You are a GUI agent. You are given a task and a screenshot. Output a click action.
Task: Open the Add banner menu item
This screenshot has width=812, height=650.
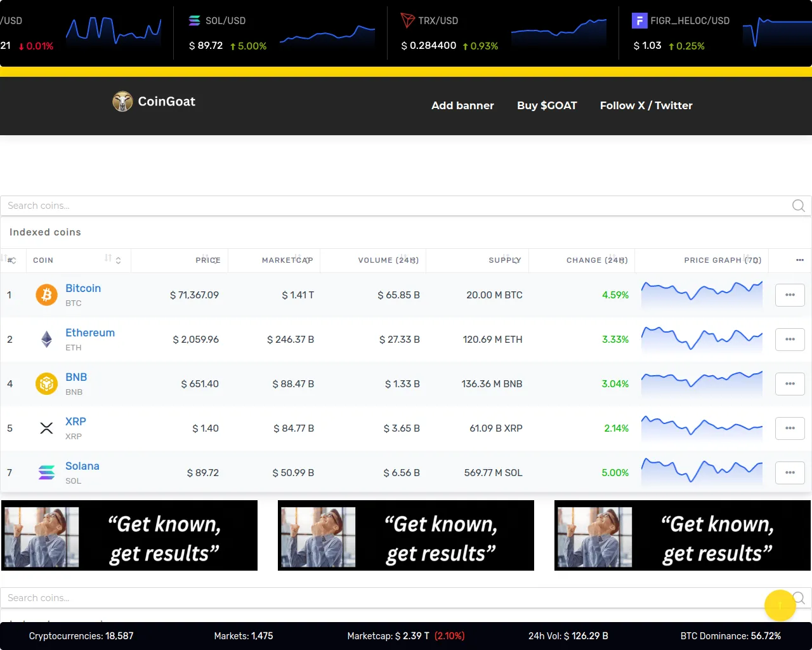point(462,105)
